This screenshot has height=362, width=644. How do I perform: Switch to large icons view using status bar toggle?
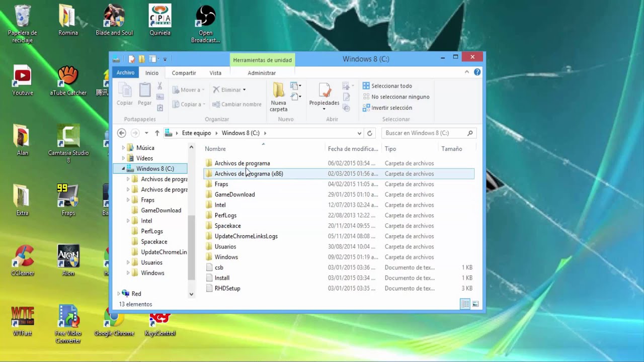[x=475, y=304]
